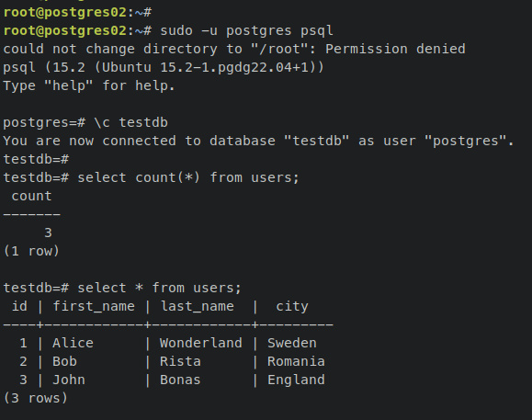Viewport: 532px width, 420px height.
Task: Click the (3 rows) result summary
Action: pyautogui.click(x=35, y=398)
